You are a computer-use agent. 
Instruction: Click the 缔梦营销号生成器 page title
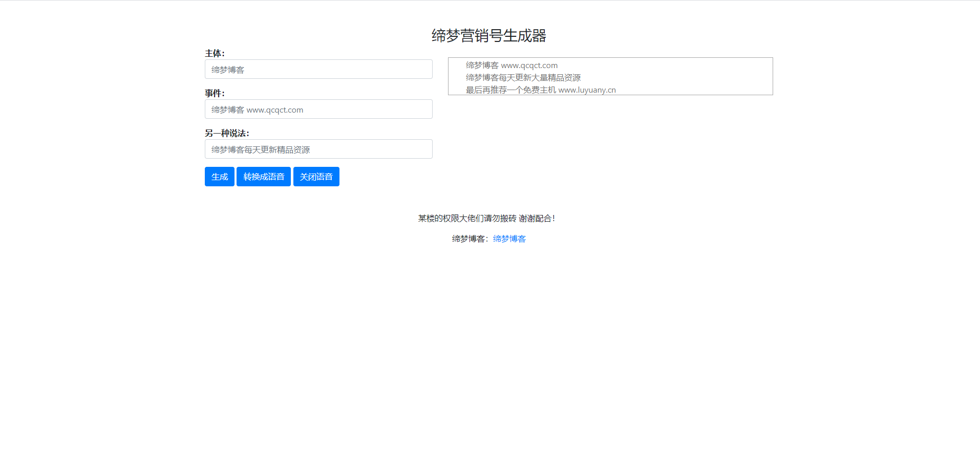[489, 35]
